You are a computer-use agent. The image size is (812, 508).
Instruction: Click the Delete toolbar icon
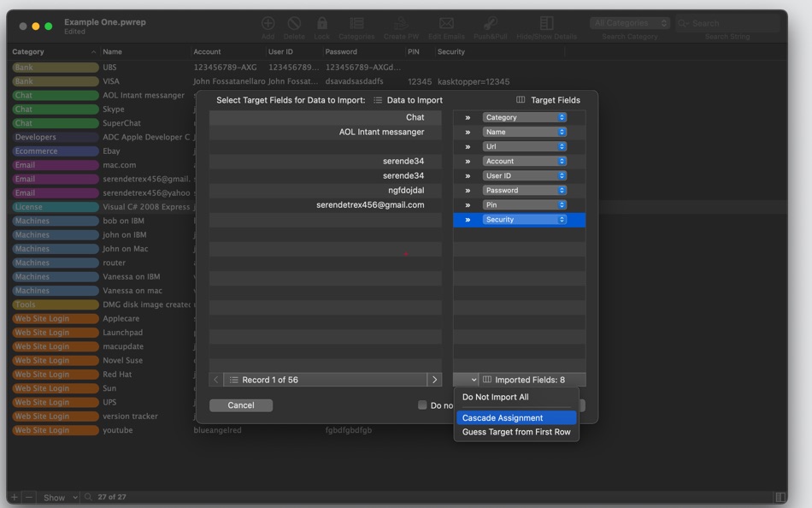pyautogui.click(x=294, y=23)
